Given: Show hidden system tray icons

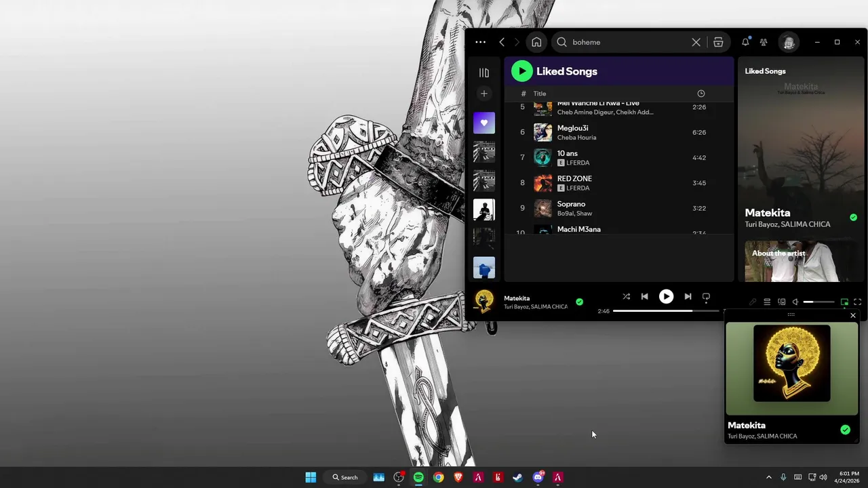Looking at the screenshot, I should (x=768, y=477).
